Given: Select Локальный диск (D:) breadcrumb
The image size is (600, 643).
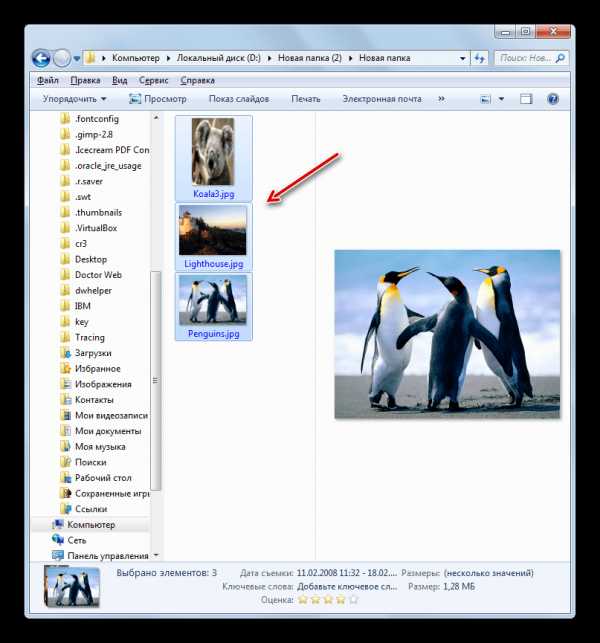Looking at the screenshot, I should coord(219,58).
